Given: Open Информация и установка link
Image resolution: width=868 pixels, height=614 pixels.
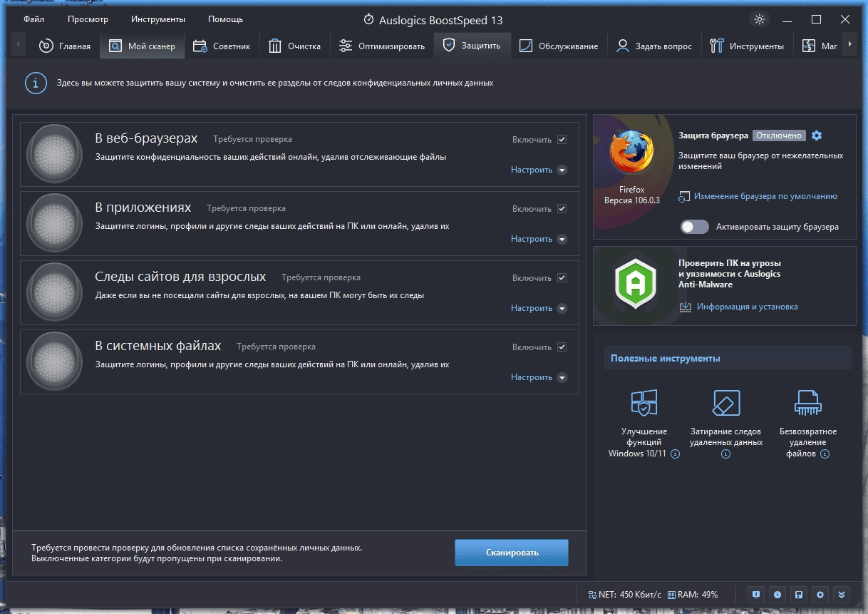Looking at the screenshot, I should (747, 307).
